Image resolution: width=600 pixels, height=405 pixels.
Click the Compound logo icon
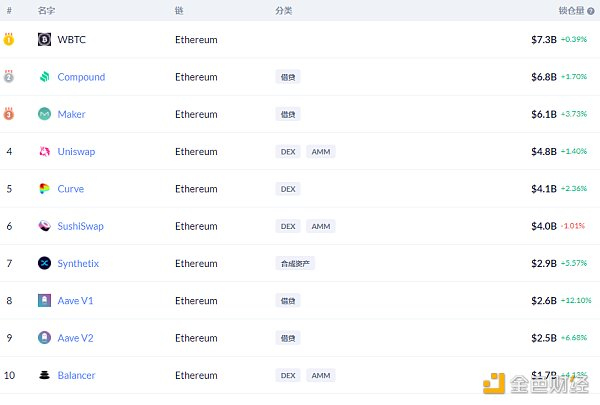pyautogui.click(x=44, y=77)
